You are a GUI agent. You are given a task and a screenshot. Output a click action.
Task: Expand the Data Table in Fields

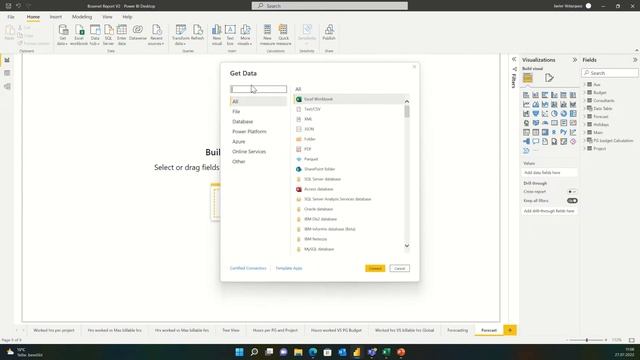(x=584, y=109)
